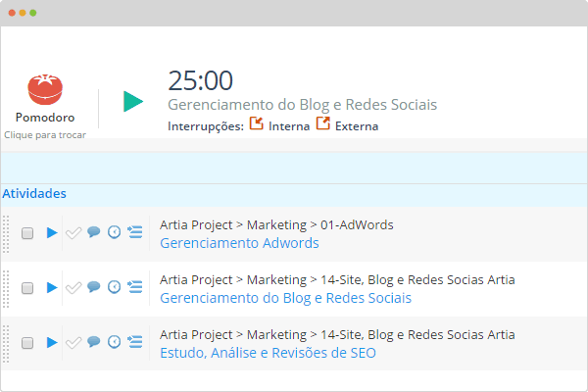This screenshot has height=392, width=588.
Task: Open comments for Gerenciamento Adwords
Action: 94,232
